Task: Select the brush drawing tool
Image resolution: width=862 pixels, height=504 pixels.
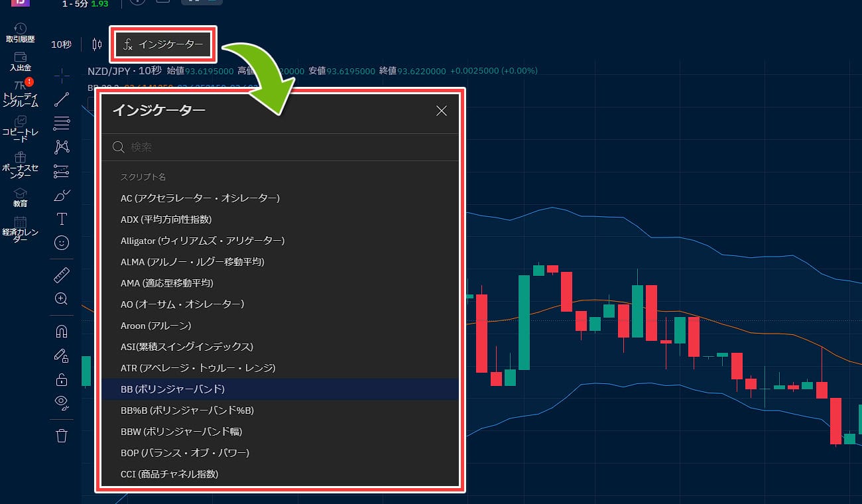Action: 62,195
